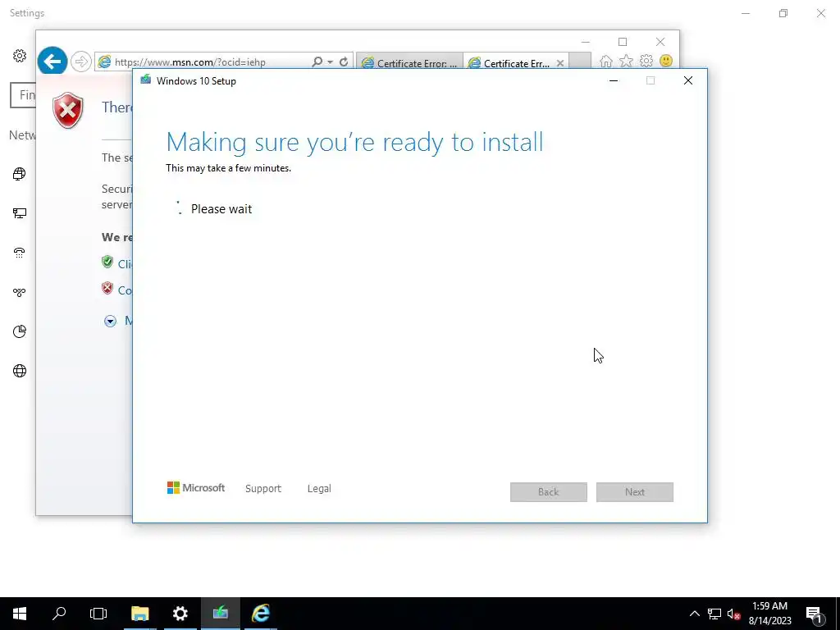Click the muted volume tray icon
The width and height of the screenshot is (840, 630).
(x=734, y=614)
